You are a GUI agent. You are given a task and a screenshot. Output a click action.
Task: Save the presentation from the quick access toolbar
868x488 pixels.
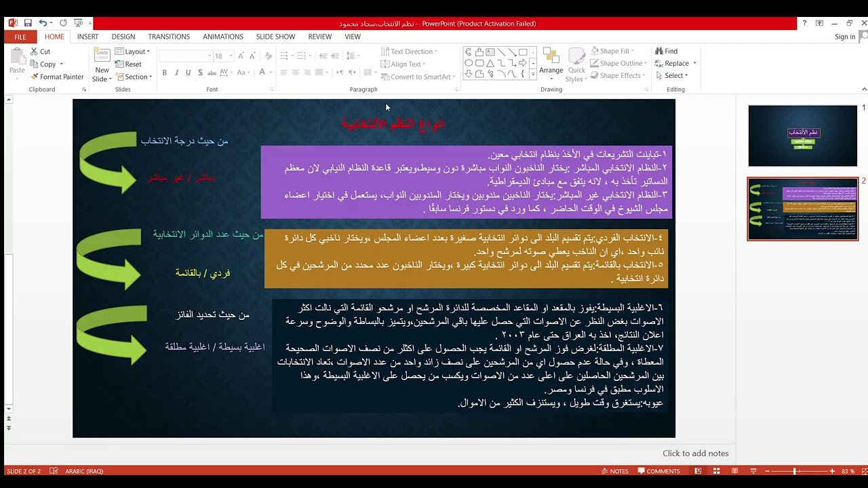pyautogui.click(x=28, y=23)
